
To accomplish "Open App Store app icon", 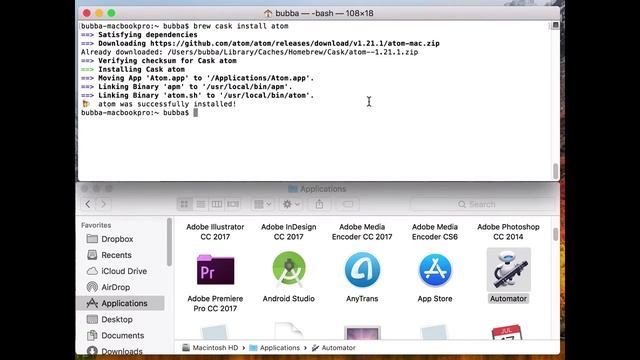I will click(435, 269).
